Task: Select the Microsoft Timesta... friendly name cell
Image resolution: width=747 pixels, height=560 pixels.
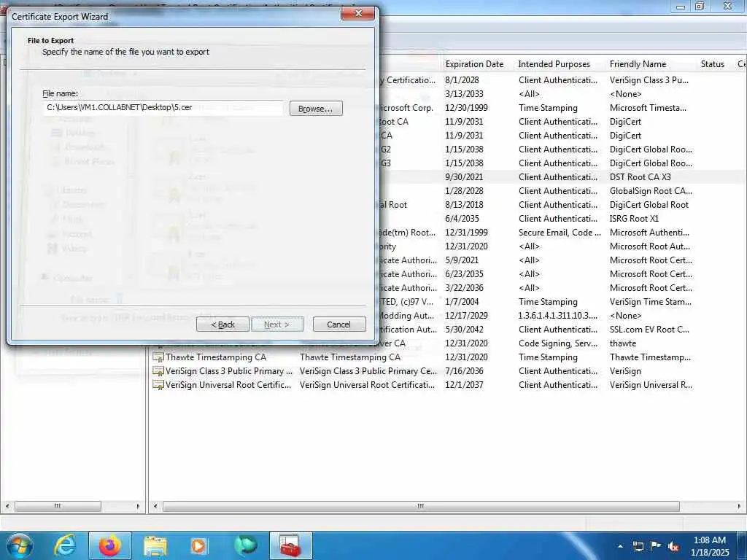Action: click(648, 108)
